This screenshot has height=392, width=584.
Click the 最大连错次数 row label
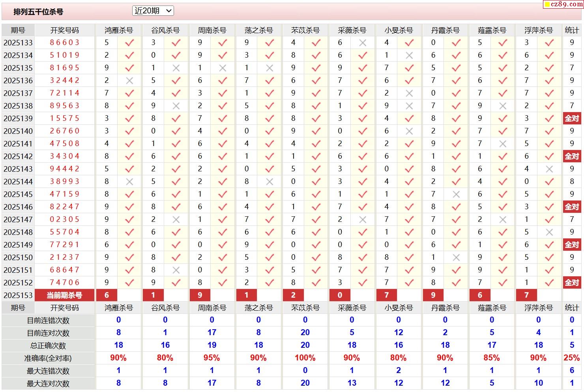tap(48, 371)
